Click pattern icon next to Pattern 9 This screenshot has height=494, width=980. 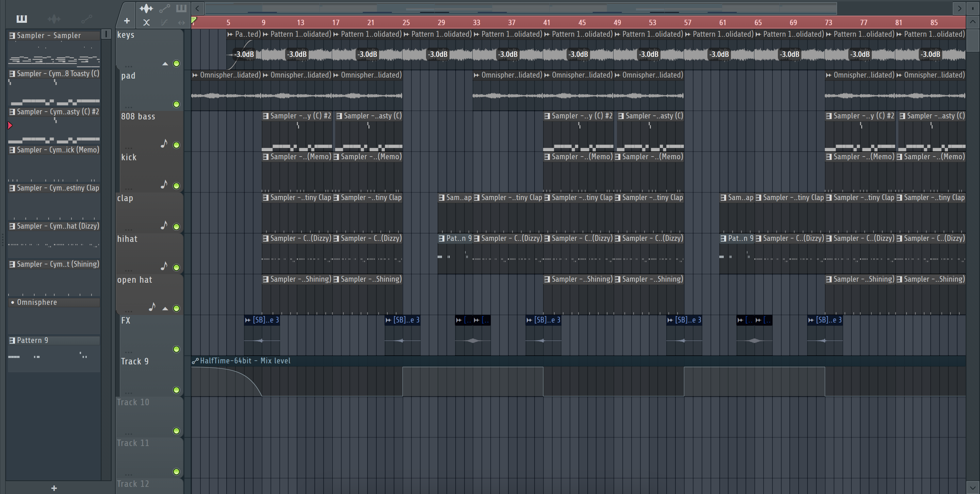click(12, 340)
